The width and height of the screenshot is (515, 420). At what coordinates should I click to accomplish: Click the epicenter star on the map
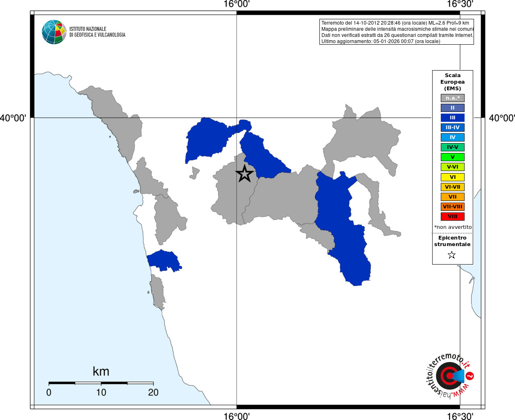click(x=245, y=174)
